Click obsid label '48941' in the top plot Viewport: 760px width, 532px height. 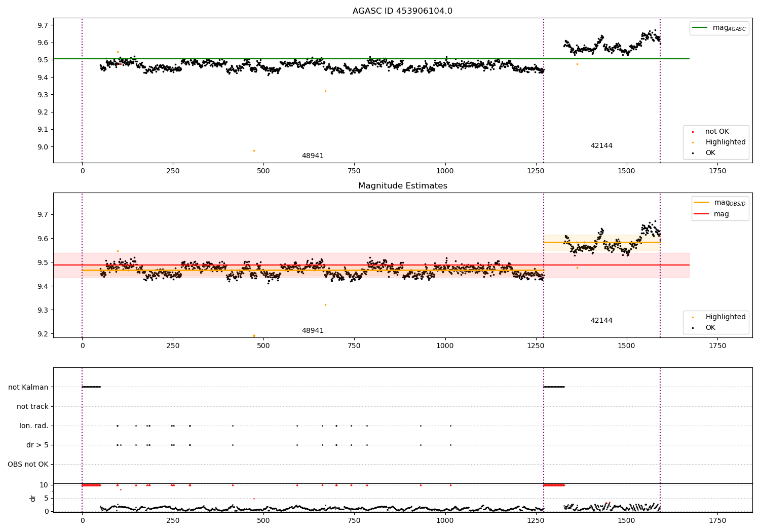point(313,156)
